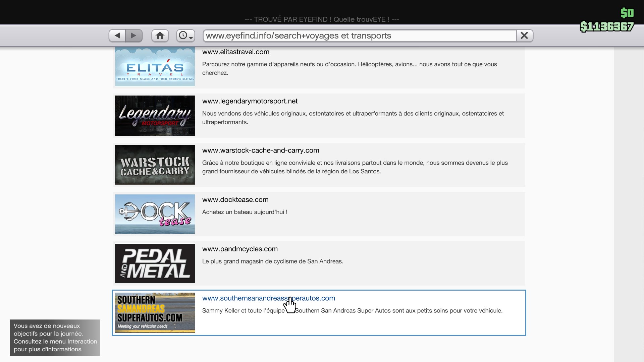Open the Docktease logo thumbnail
This screenshot has height=362, width=644.
pyautogui.click(x=155, y=214)
